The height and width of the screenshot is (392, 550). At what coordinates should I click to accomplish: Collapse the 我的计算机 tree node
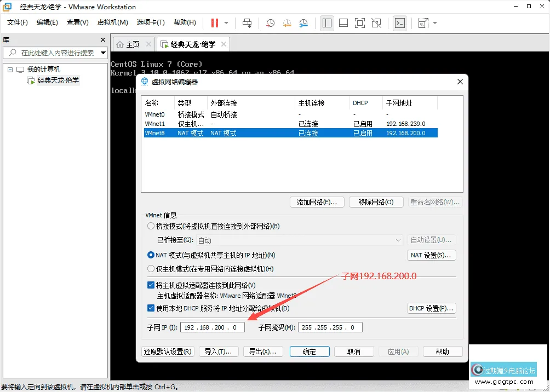10,70
